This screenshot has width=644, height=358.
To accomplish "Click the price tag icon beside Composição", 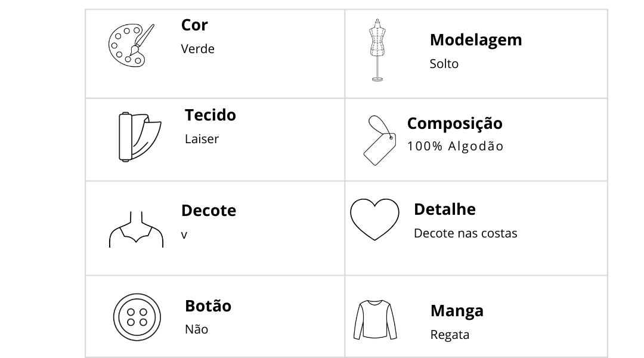I will (380, 140).
